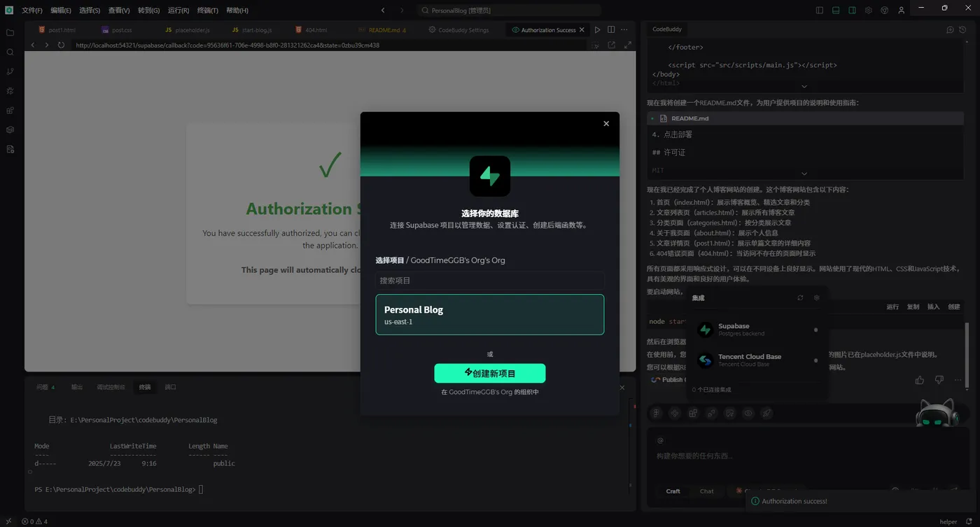The height and width of the screenshot is (527, 980).
Task: Select the Chat mode toggle
Action: click(x=707, y=491)
